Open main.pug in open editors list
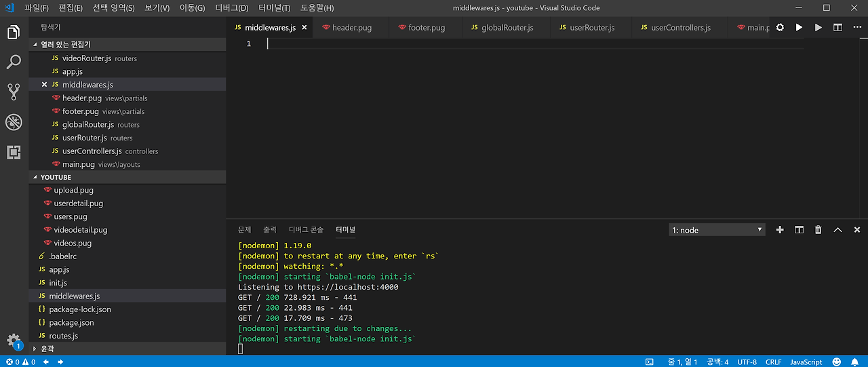868x367 pixels. point(127,164)
